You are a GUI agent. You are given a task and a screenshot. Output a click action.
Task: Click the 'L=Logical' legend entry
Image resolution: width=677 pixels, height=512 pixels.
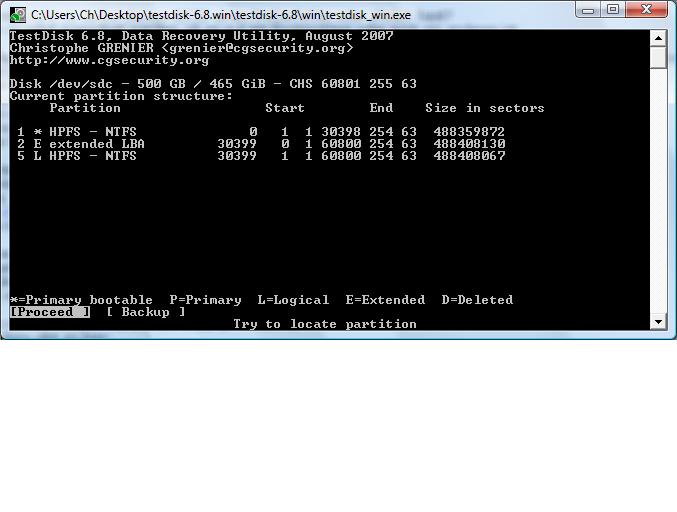293,300
